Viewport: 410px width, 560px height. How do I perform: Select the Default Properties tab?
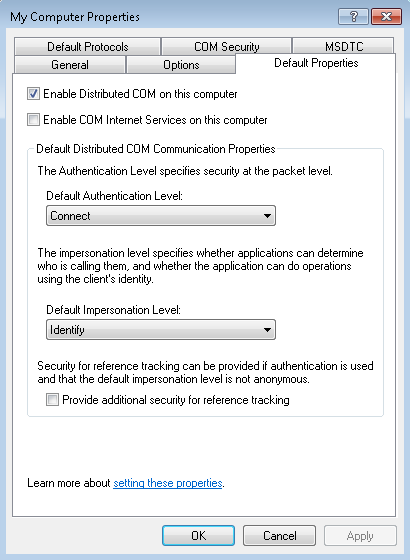point(316,63)
